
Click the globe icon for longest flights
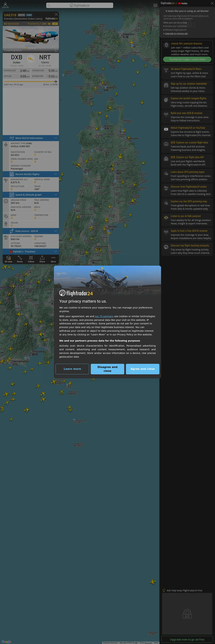[x=166, y=100]
